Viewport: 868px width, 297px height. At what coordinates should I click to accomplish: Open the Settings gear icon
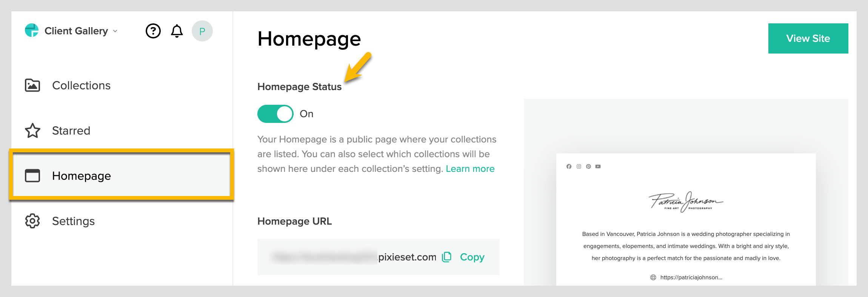coord(32,221)
